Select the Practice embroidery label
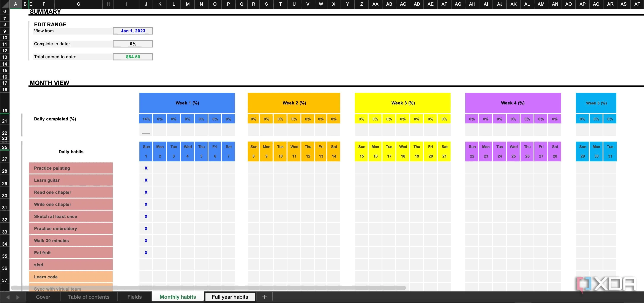This screenshot has height=303, width=644. click(71, 229)
